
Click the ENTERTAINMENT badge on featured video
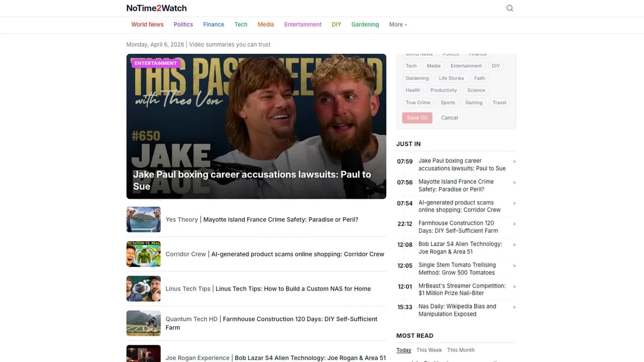point(155,63)
